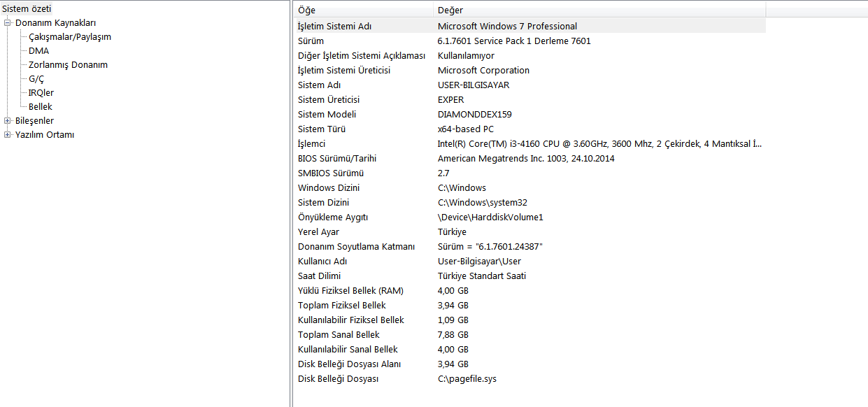Highlight the Yüklü Fiziksel Bellek (RAM) row
This screenshot has height=407, width=868.
tap(350, 291)
